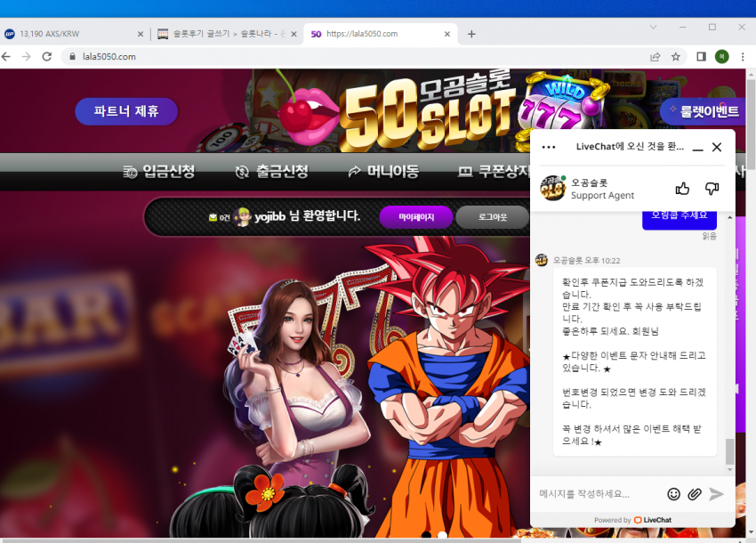
Task: Click the yojibb user avatar icon
Action: [243, 216]
